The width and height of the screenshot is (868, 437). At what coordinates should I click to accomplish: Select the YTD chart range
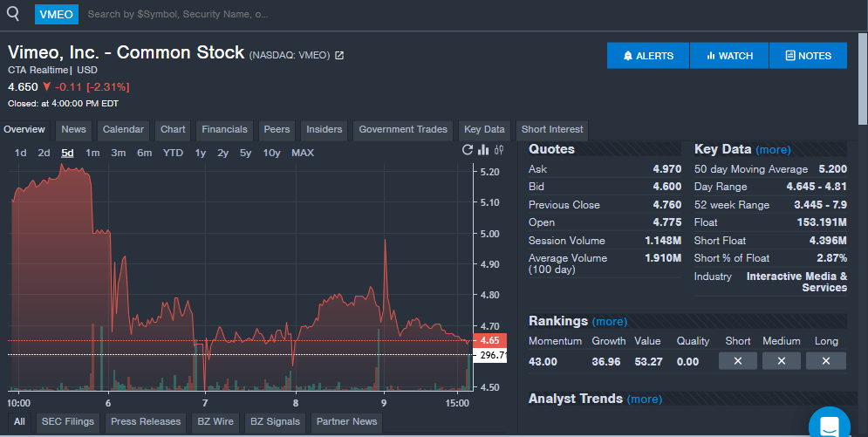click(x=173, y=153)
